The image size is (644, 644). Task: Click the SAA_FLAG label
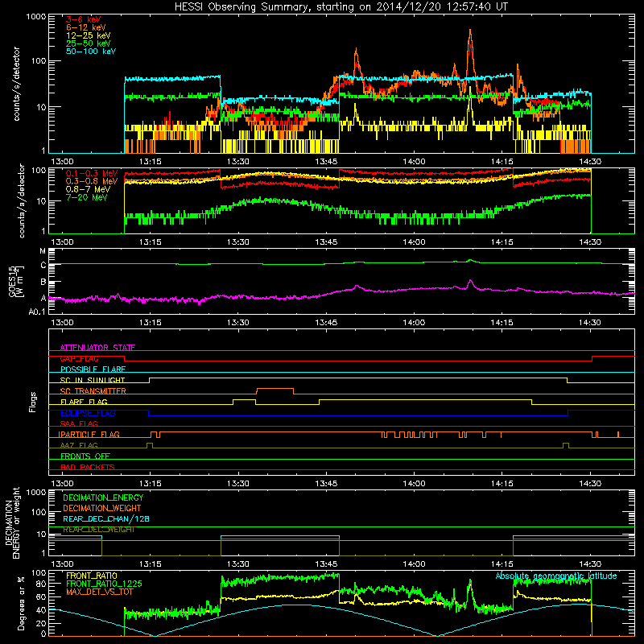pyautogui.click(x=79, y=423)
